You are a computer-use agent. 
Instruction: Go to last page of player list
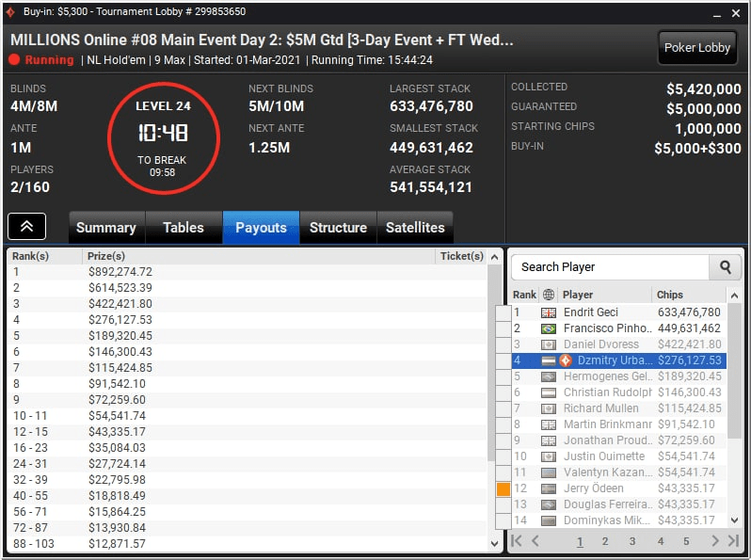(733, 541)
